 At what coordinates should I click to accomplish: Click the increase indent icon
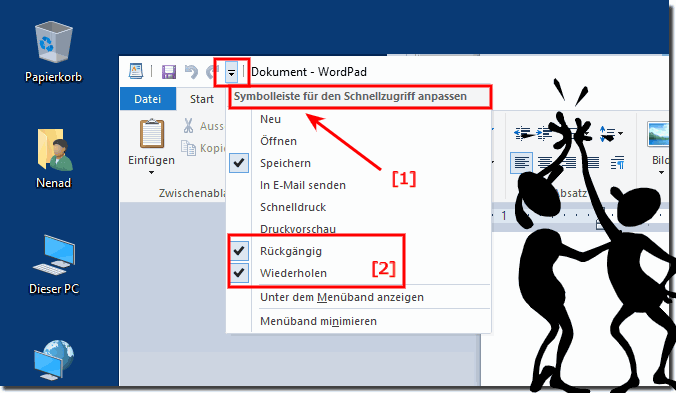543,133
